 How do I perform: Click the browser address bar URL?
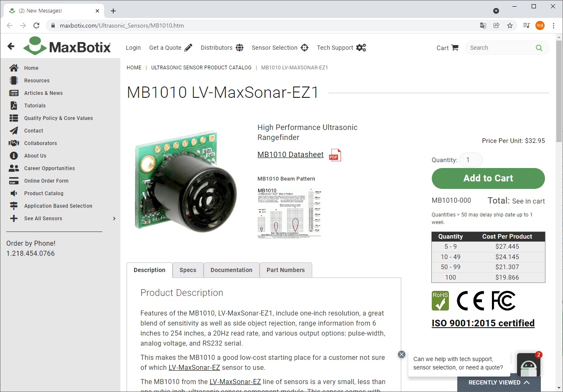click(122, 25)
